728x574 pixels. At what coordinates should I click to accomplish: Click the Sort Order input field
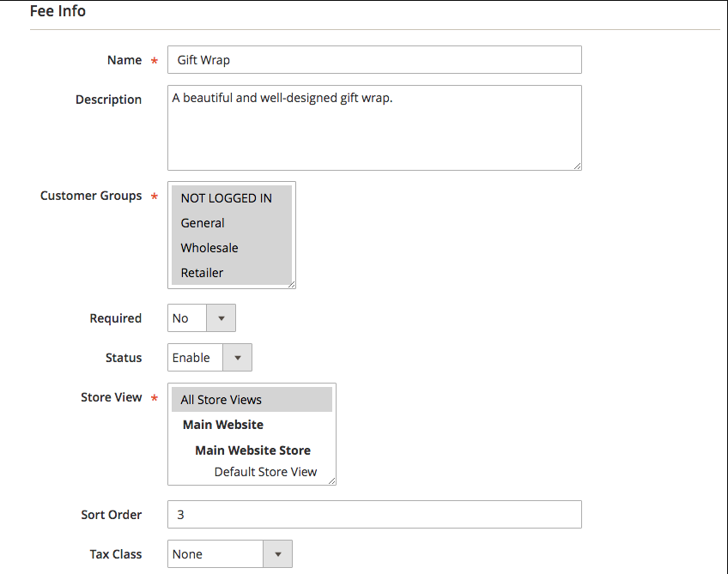[374, 514]
